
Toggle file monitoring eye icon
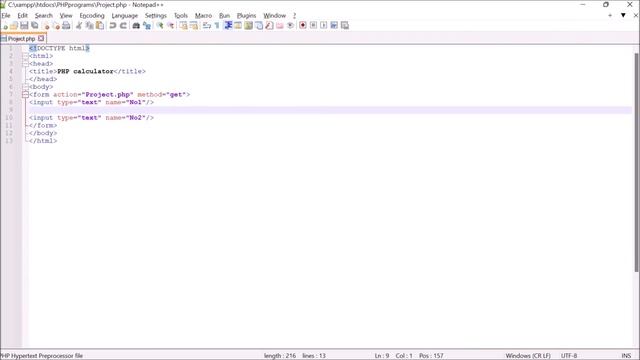pyautogui.click(x=290, y=26)
